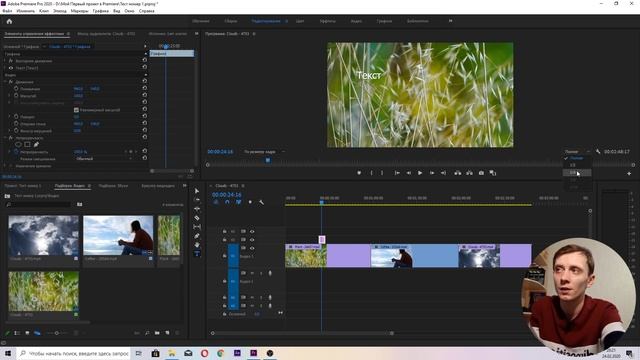Click the Lift button

coord(458,173)
